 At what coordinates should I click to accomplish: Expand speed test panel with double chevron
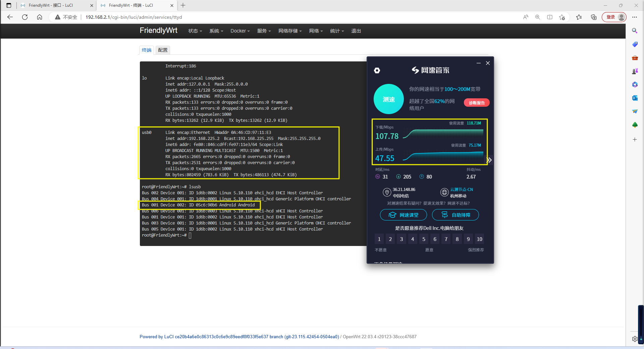[x=489, y=160]
